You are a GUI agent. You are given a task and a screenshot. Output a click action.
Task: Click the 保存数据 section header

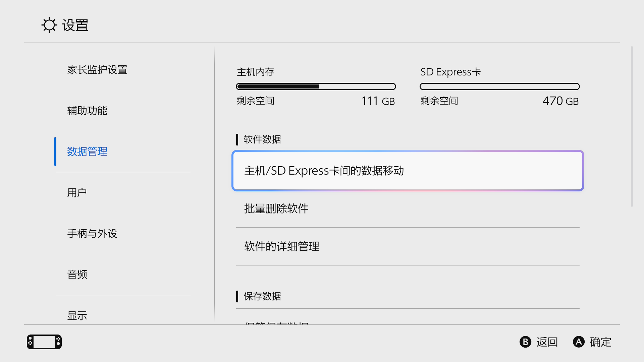tap(262, 296)
